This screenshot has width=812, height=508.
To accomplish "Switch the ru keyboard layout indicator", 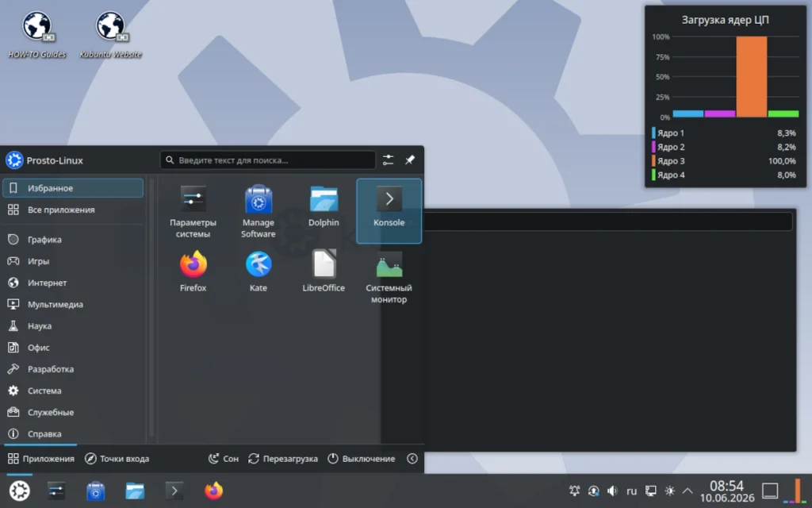I will (631, 491).
